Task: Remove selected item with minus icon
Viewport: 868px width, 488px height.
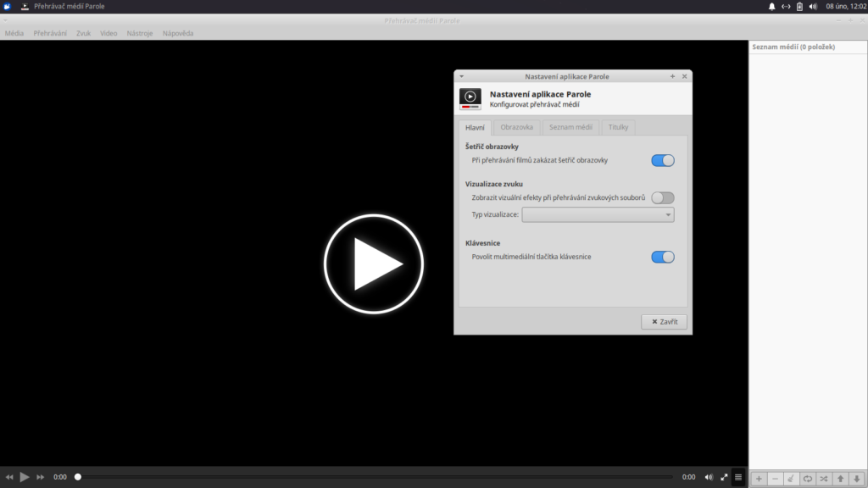Action: (775, 479)
